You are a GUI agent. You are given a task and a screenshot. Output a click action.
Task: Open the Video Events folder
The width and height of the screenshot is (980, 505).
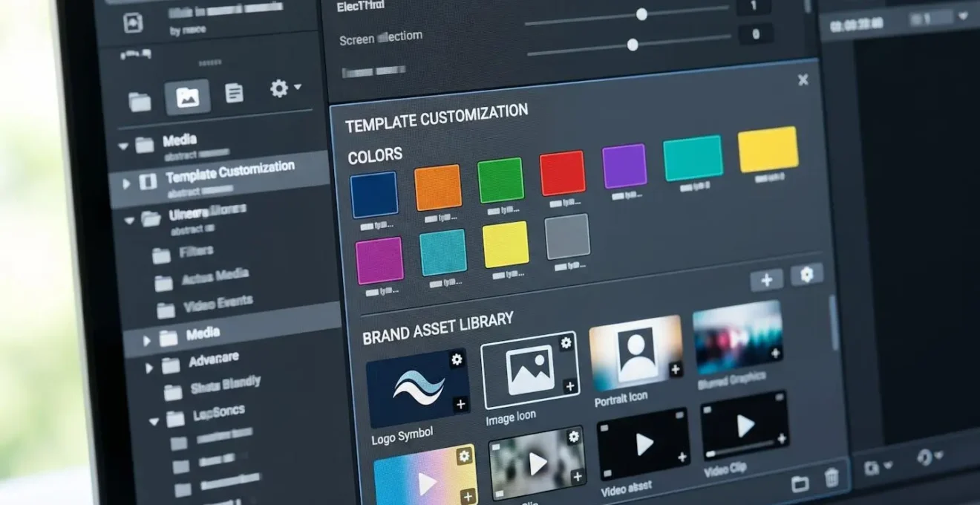coord(218,303)
